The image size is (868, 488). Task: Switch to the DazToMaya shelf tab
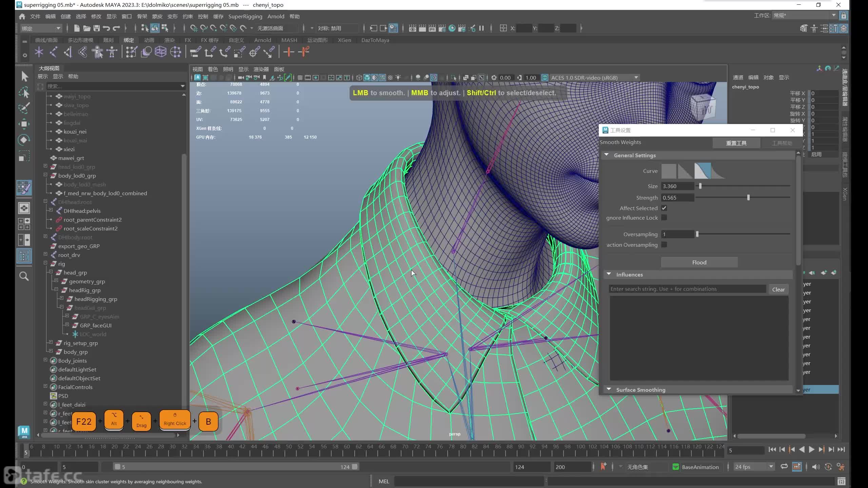pyautogui.click(x=375, y=40)
